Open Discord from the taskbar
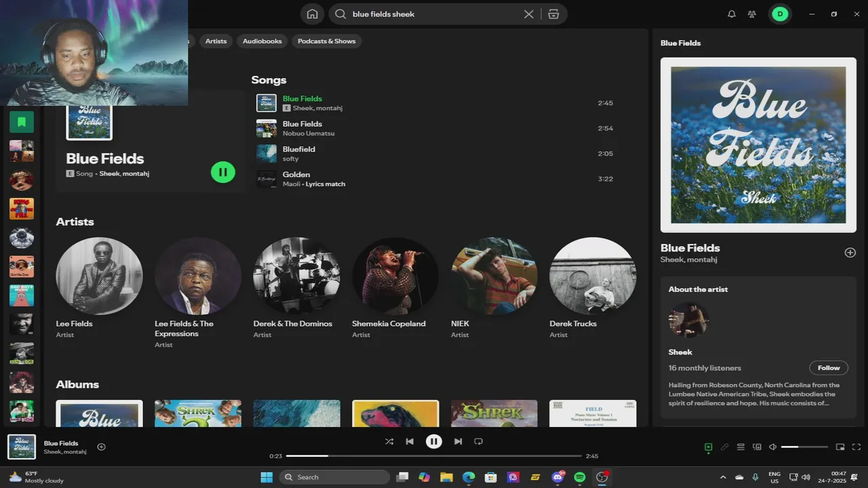 click(558, 477)
